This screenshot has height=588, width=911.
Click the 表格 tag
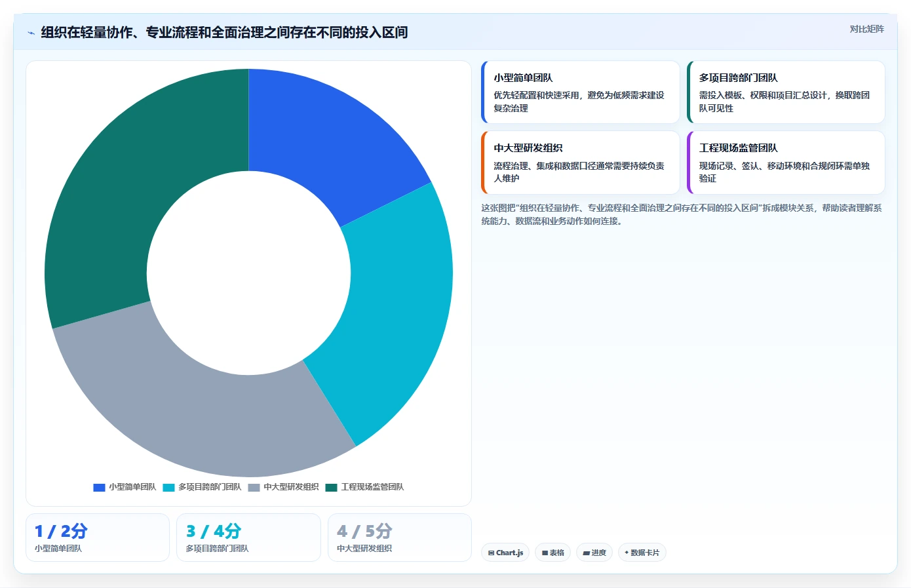[553, 553]
